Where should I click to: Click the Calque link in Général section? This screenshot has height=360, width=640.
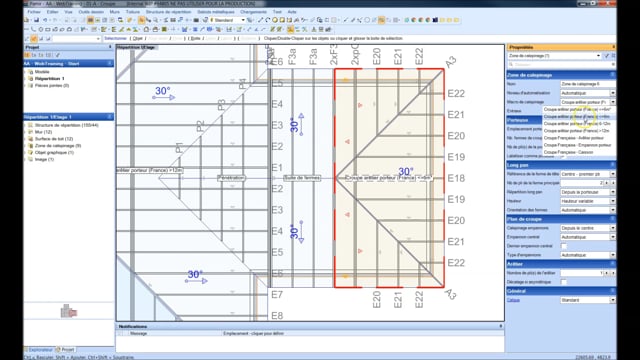coord(513,300)
